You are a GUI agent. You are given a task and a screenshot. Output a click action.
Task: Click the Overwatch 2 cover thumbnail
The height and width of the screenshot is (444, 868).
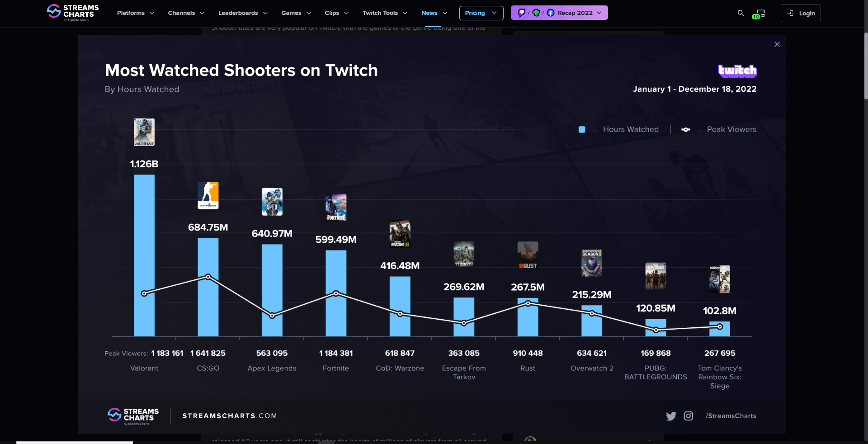(x=592, y=263)
